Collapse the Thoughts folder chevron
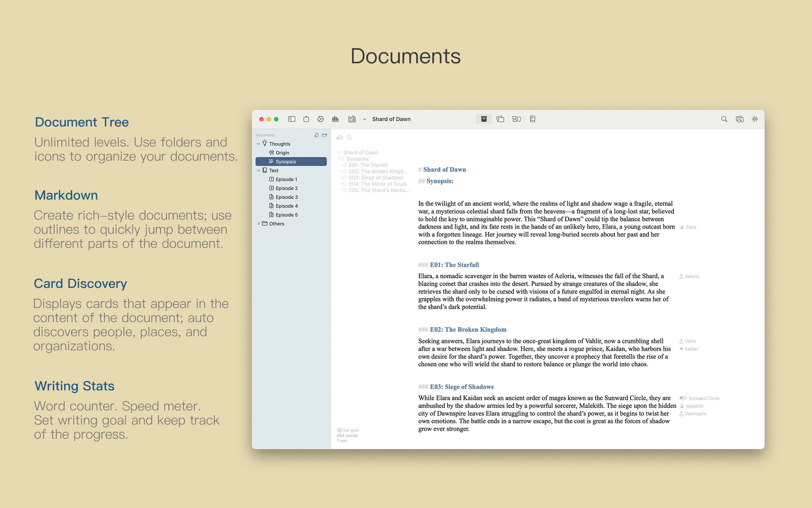 tap(258, 144)
